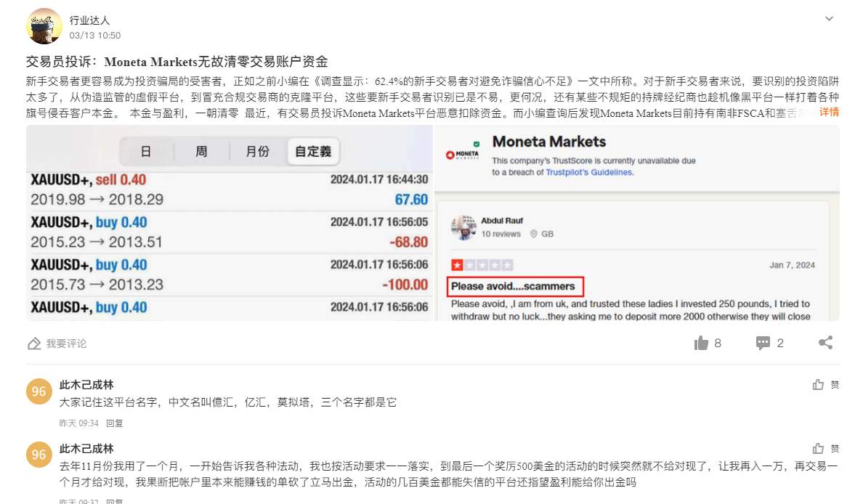Open the trading history screenshot thumbnail

pyautogui.click(x=230, y=223)
